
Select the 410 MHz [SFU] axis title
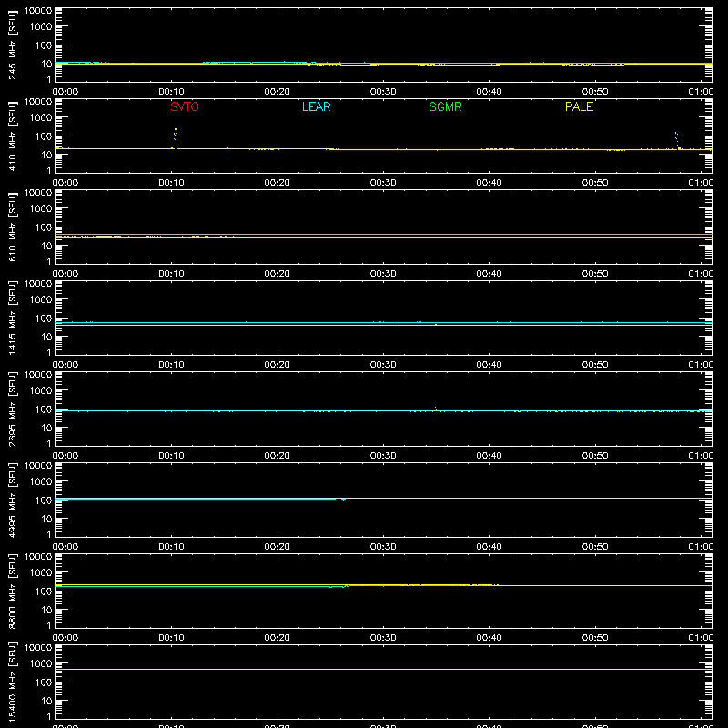(x=13, y=136)
